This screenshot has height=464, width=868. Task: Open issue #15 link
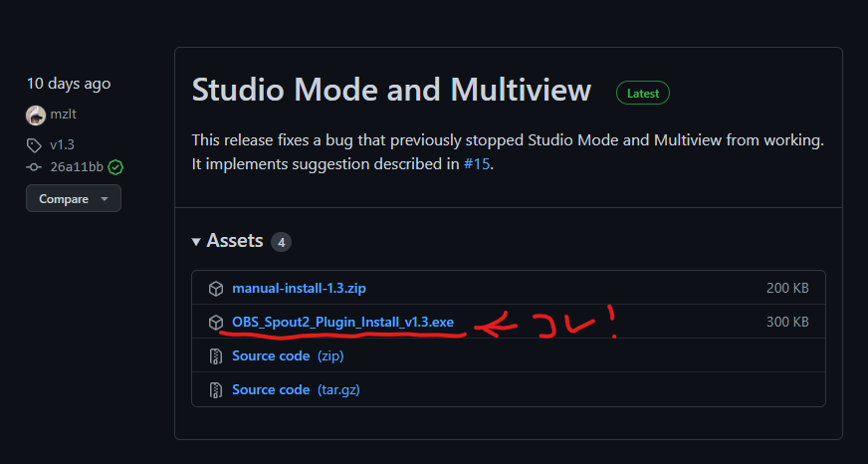pyautogui.click(x=477, y=164)
